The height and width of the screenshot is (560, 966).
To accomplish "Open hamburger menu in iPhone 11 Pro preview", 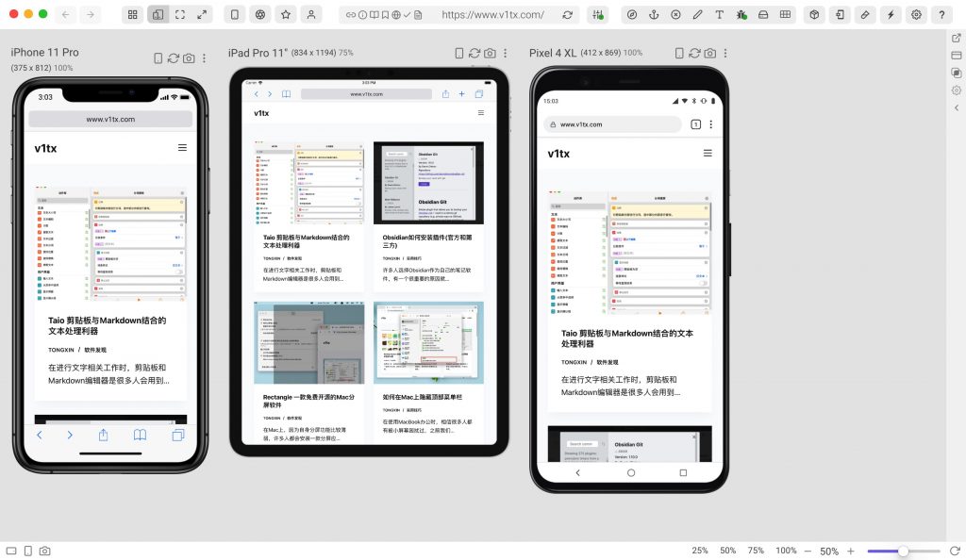I will click(182, 148).
